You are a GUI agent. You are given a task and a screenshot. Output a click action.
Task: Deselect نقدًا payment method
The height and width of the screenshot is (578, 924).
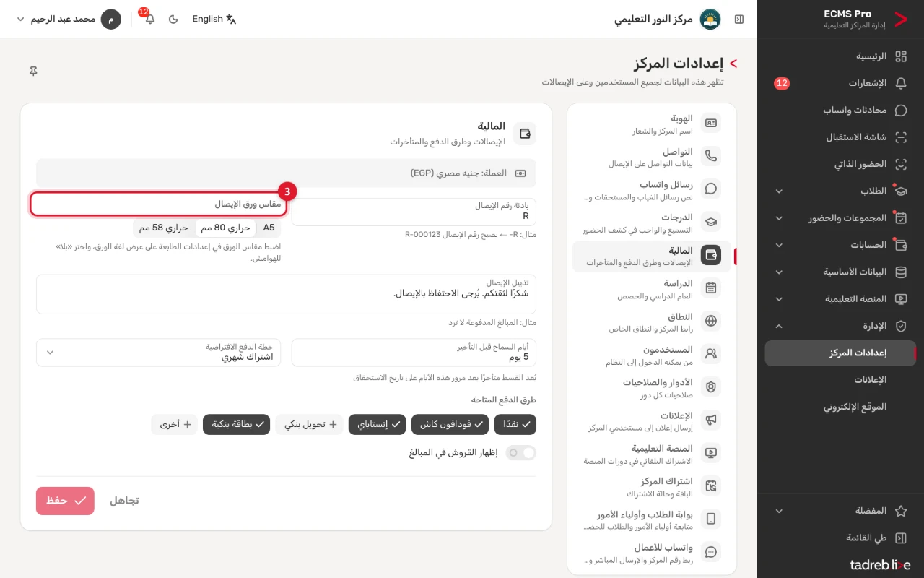coord(515,425)
